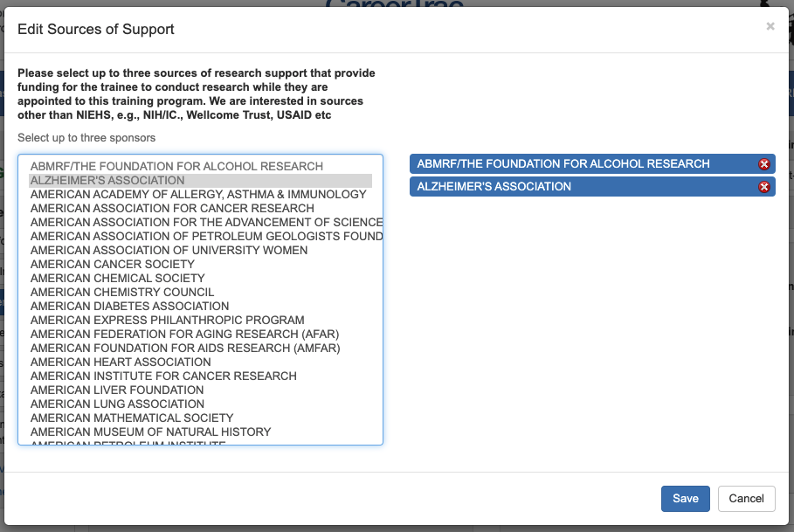
Task: Remove ABMRF/The Foundation for Alcohol Research sponsor
Action: click(x=764, y=164)
